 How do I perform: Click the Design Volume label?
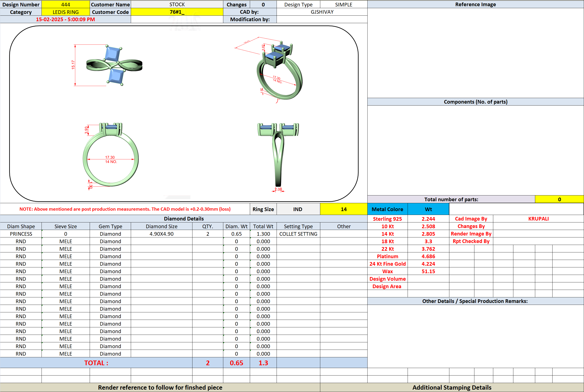tap(387, 279)
